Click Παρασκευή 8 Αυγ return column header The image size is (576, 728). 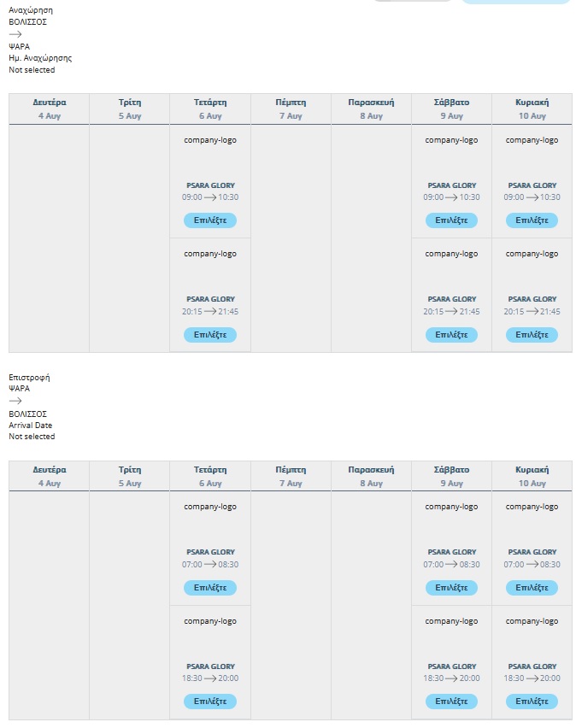pos(371,476)
